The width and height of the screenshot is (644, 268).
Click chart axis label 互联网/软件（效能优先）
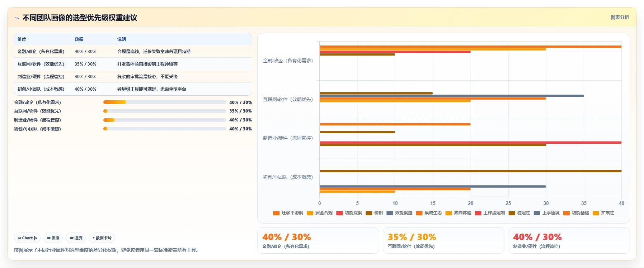288,100
